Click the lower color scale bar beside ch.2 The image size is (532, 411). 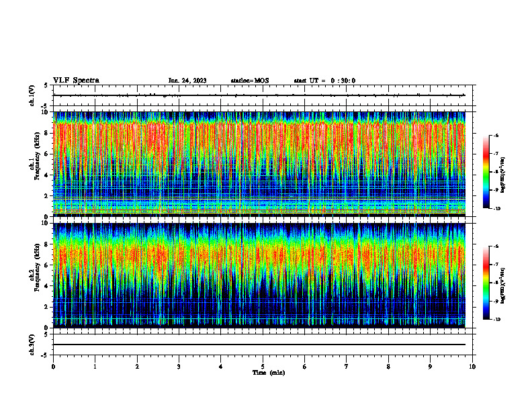486,283
